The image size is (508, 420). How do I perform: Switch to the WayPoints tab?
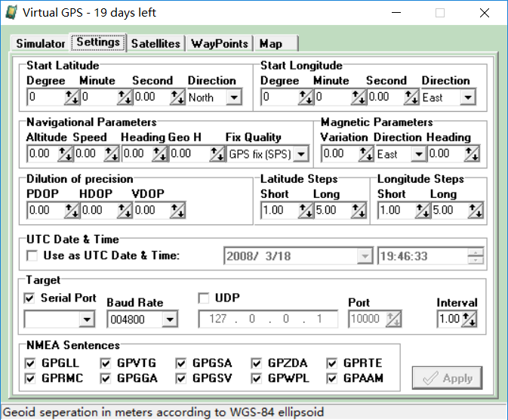pos(220,44)
